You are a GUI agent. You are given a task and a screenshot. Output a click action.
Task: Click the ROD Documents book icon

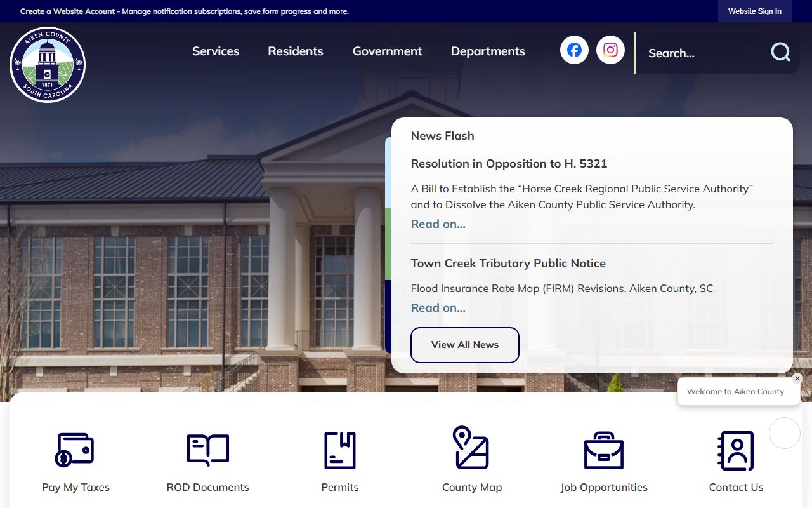click(x=208, y=450)
